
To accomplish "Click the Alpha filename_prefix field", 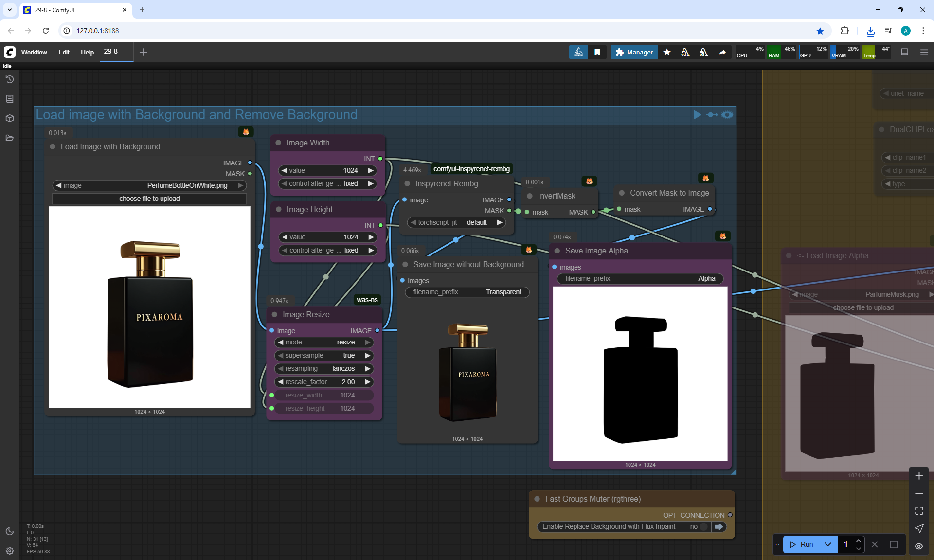I will click(x=640, y=278).
